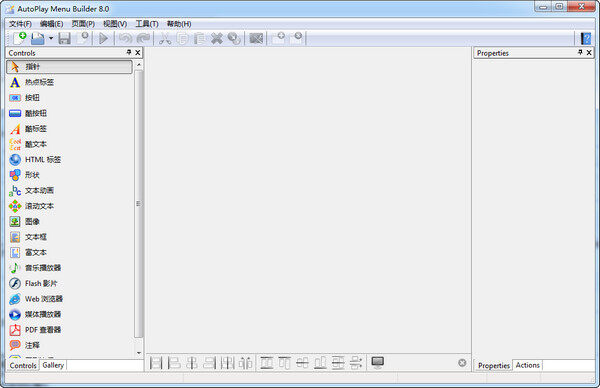
Task: Open the 帮助(H) menu
Action: (x=179, y=24)
